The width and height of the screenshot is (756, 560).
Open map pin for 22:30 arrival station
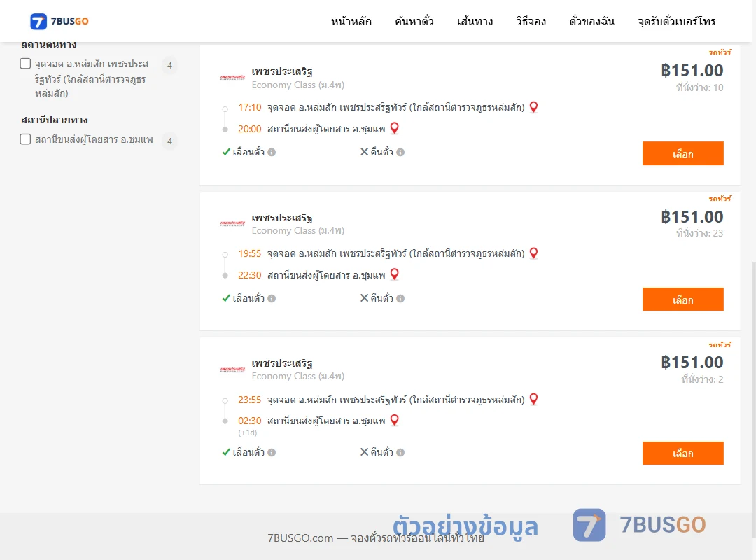(x=394, y=274)
